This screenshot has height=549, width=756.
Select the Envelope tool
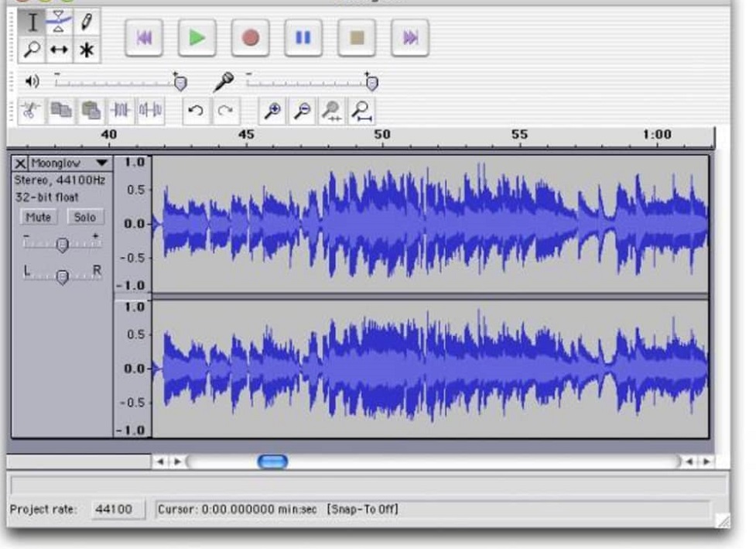(x=59, y=22)
